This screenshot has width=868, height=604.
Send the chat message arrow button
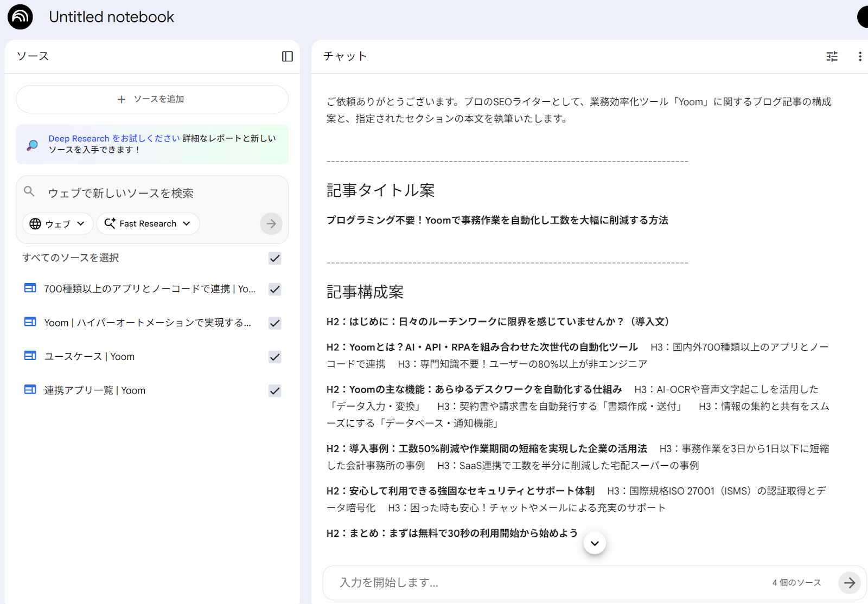pyautogui.click(x=849, y=583)
